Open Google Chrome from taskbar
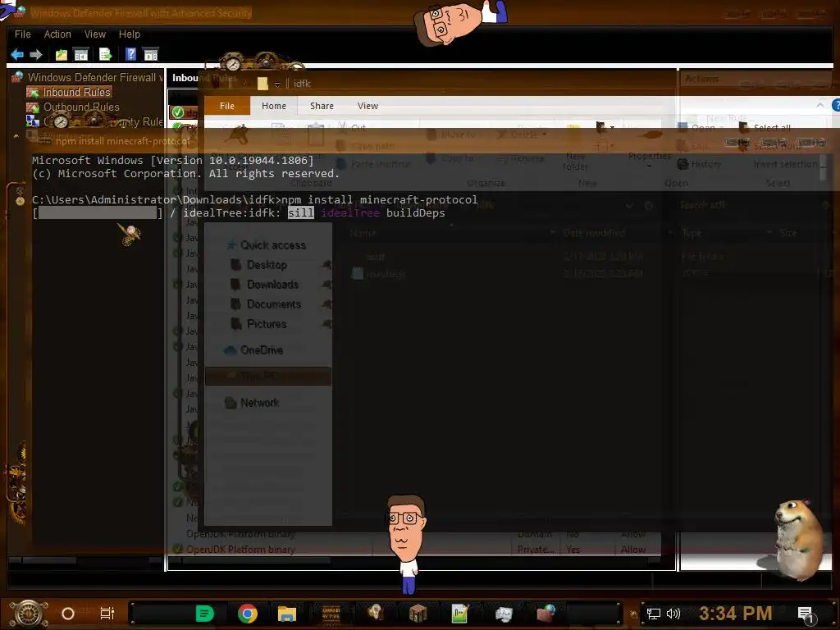 point(248,614)
